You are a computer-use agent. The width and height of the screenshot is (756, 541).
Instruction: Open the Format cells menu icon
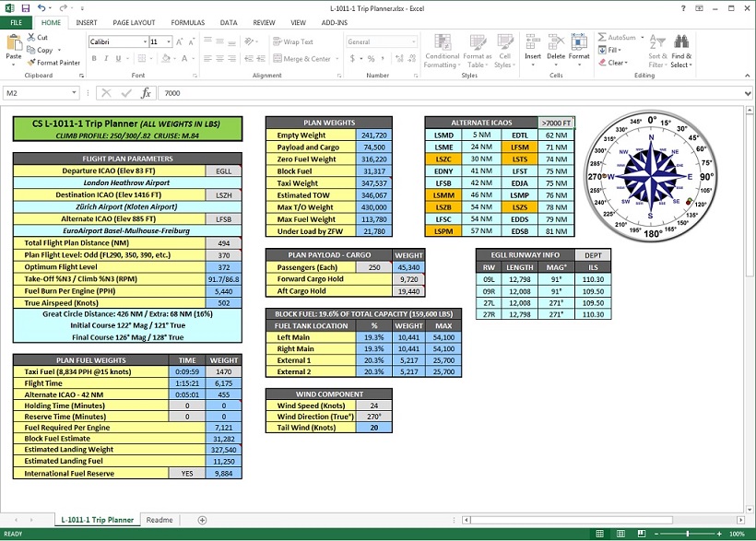coord(579,41)
